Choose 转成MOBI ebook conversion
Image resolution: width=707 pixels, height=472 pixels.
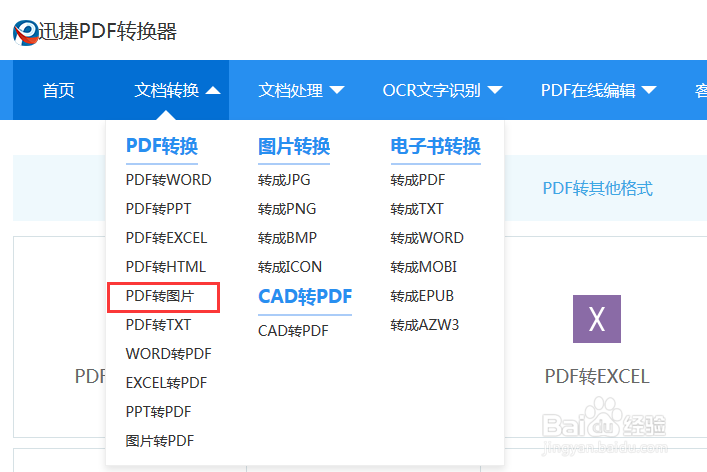(x=424, y=266)
